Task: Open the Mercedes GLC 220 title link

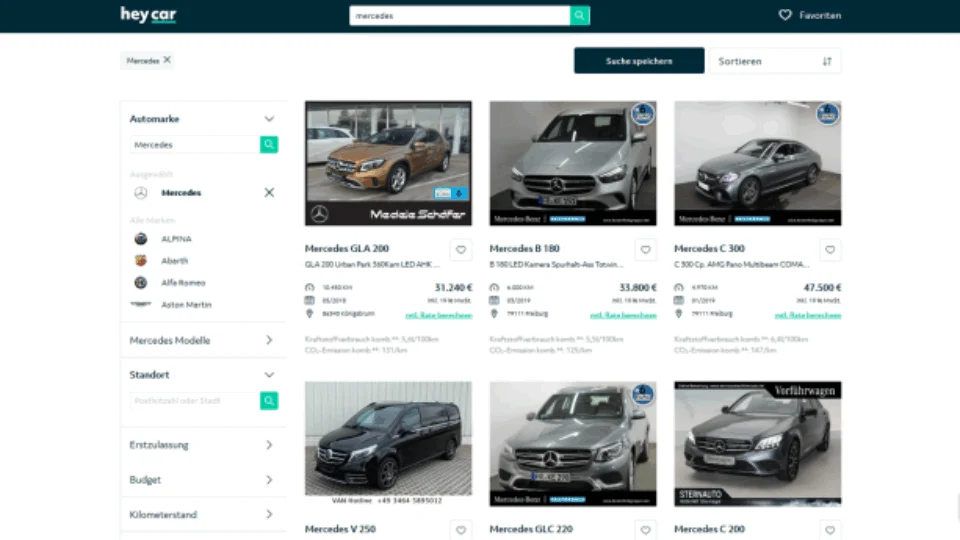Action: tap(531, 529)
